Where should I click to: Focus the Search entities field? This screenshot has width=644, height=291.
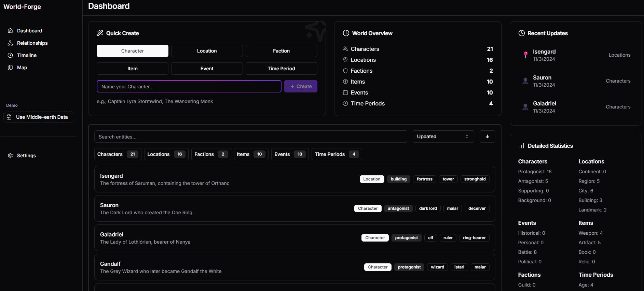pos(251,136)
